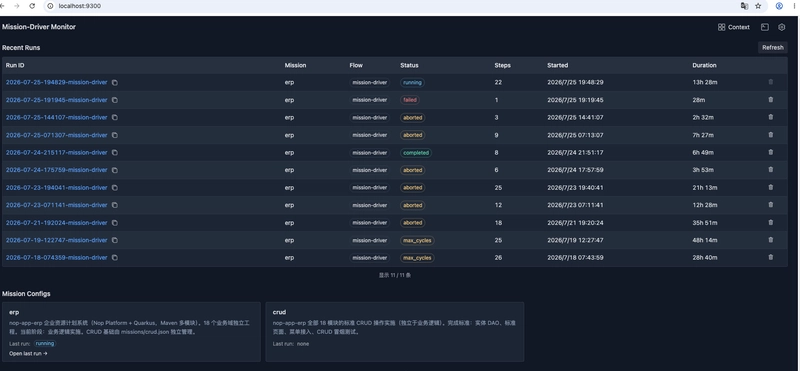
Task: Open run 2026-07-25-191945-mission-driver
Action: pos(57,100)
